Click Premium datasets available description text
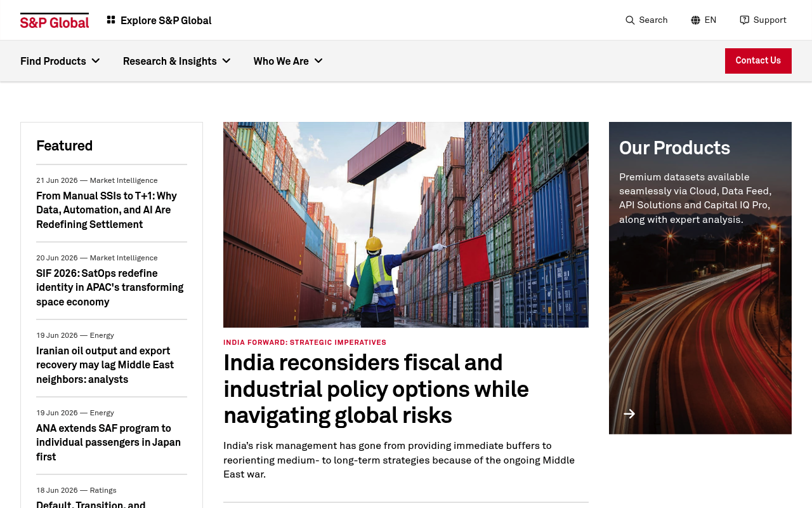Image resolution: width=812 pixels, height=508 pixels. 695,198
